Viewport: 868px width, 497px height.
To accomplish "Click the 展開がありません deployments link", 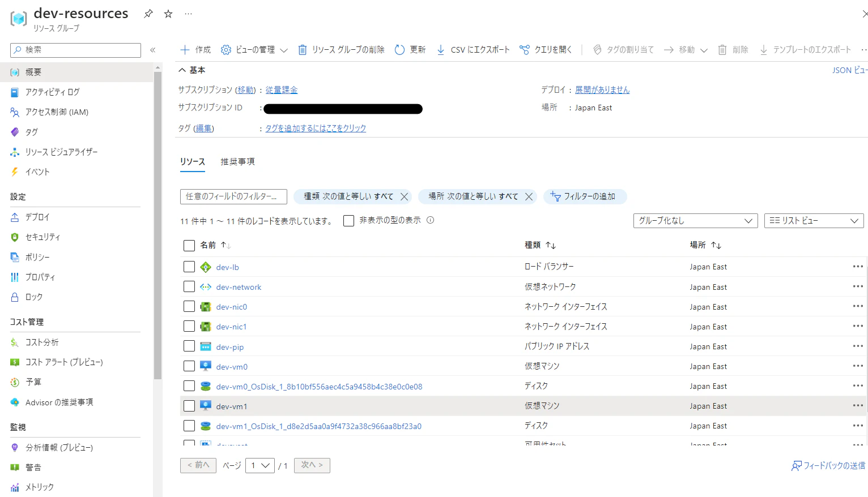I will [602, 90].
